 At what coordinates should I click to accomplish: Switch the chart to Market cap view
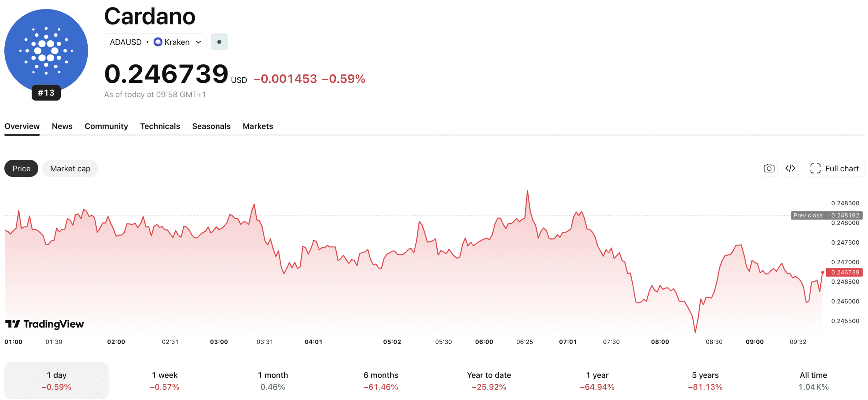point(70,168)
